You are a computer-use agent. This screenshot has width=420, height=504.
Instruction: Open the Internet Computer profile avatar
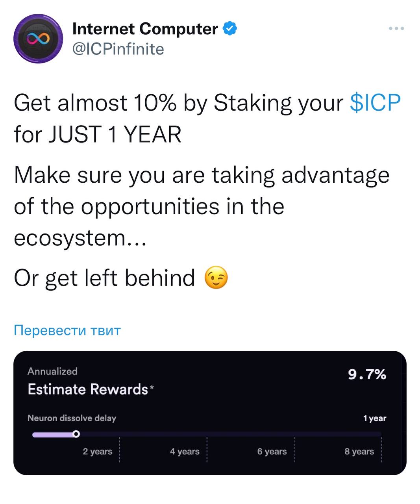point(38,39)
